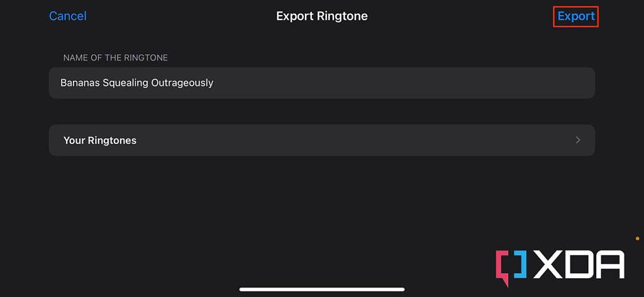Image resolution: width=644 pixels, height=297 pixels.
Task: Click the XDA logo watermark
Action: coord(560,264)
